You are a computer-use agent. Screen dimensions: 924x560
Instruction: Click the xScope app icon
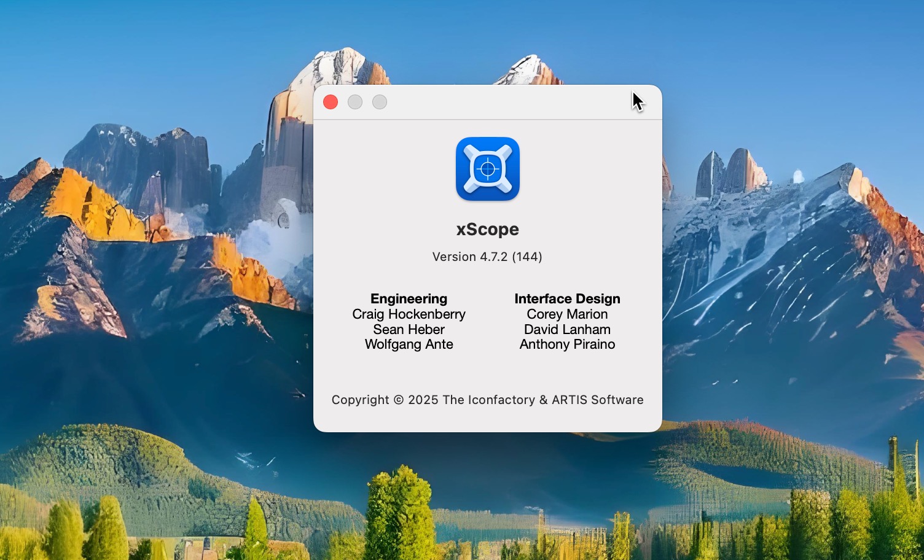488,169
